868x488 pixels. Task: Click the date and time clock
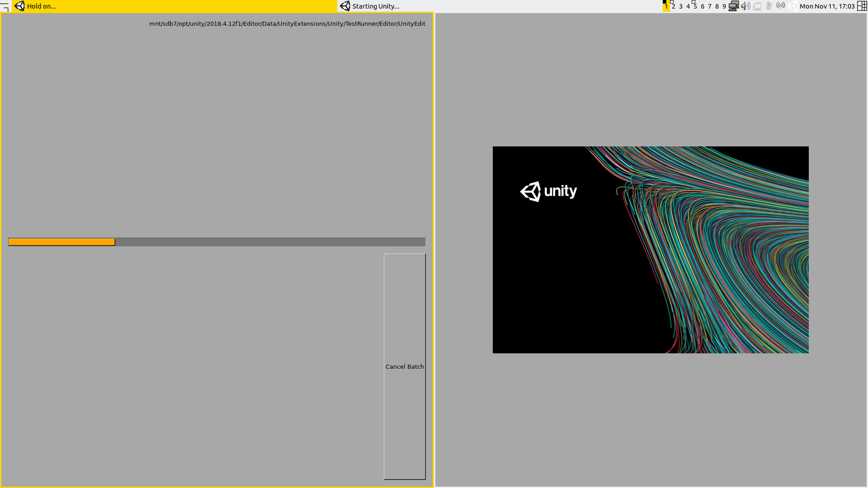(x=827, y=6)
